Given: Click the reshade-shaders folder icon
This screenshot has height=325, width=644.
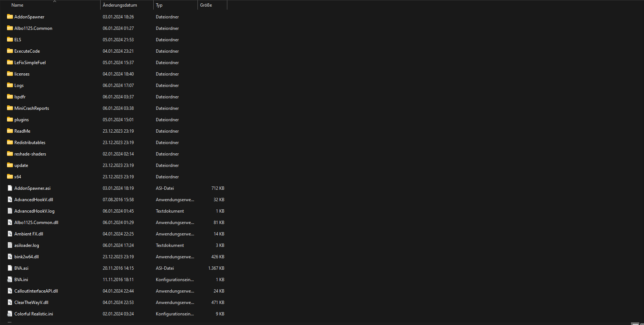Looking at the screenshot, I should 10,154.
